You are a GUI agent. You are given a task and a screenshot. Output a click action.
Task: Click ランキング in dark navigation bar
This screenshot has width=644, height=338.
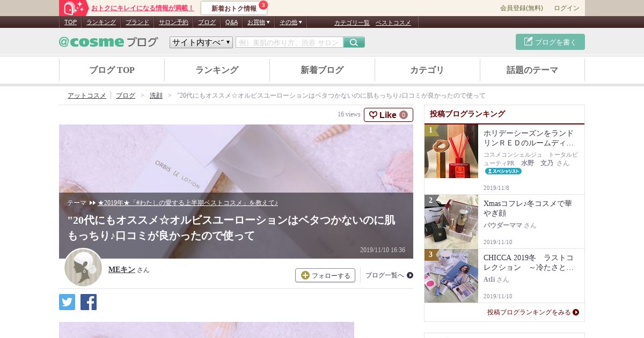tap(101, 22)
